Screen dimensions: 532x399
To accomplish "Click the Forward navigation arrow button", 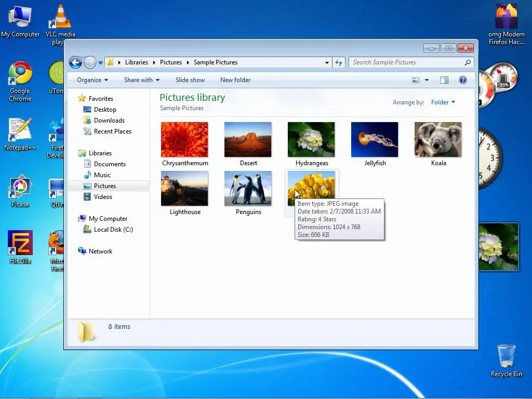I will click(x=90, y=62).
